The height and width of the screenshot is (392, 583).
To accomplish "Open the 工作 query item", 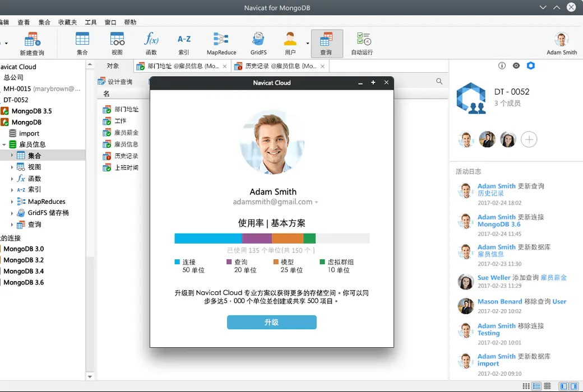I will 114,121.
